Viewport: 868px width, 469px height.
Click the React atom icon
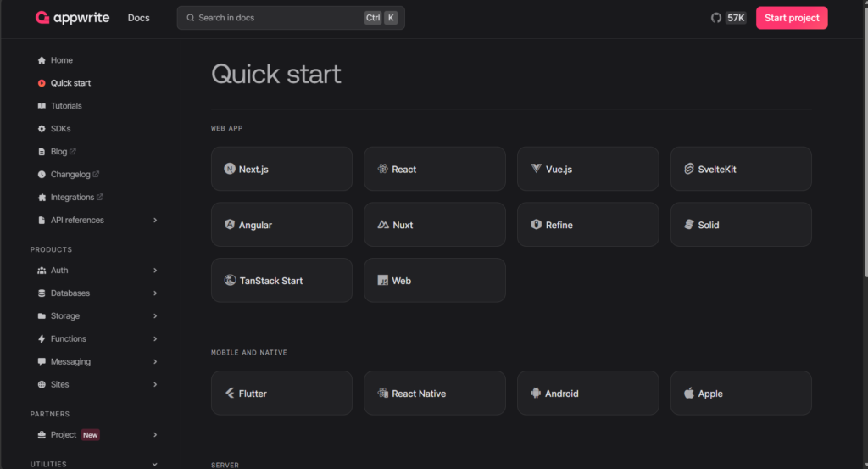pos(382,169)
